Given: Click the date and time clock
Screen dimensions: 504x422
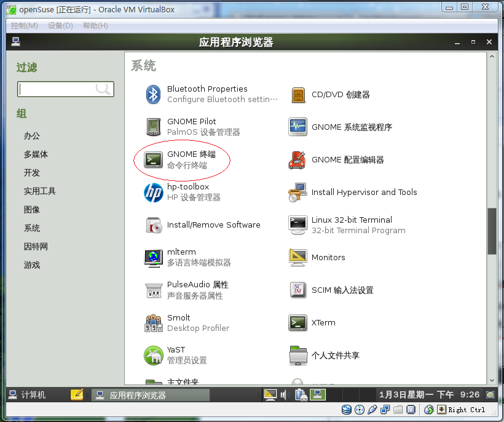Looking at the screenshot, I should tap(429, 395).
